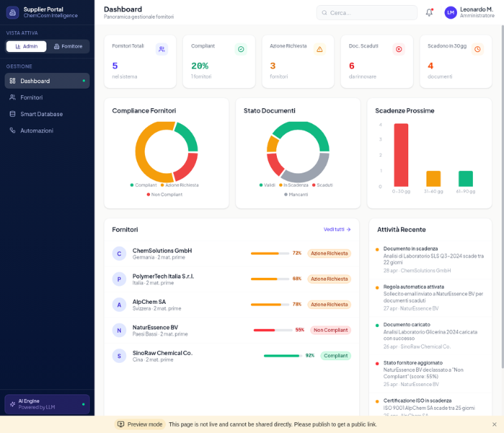Screen dimensions: 504x433
Task: Click the SinoRaw 92% progress bar
Action: click(283, 356)
